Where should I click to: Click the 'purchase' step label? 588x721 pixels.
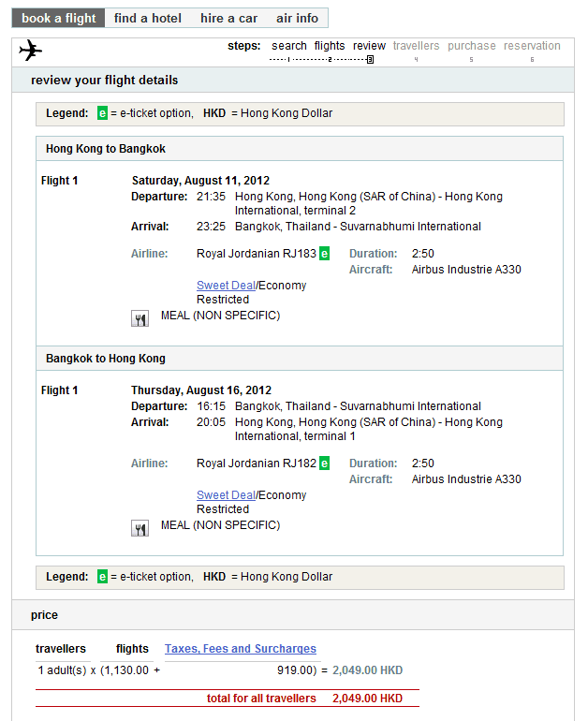coord(472,46)
